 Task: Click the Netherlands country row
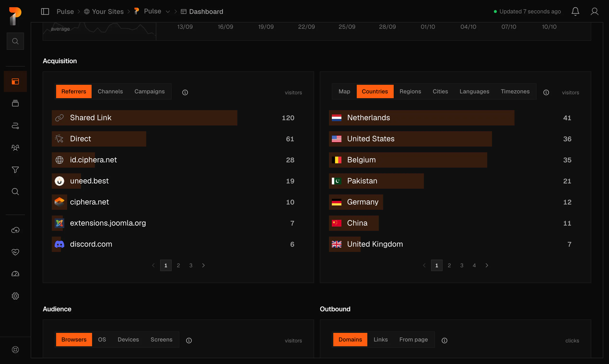(x=455, y=118)
